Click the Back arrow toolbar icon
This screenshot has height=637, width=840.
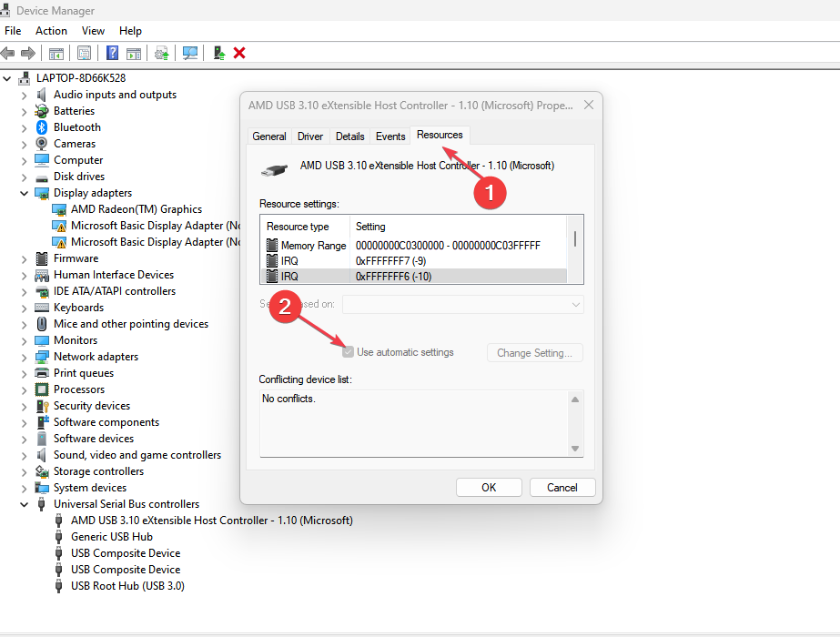pos(8,53)
